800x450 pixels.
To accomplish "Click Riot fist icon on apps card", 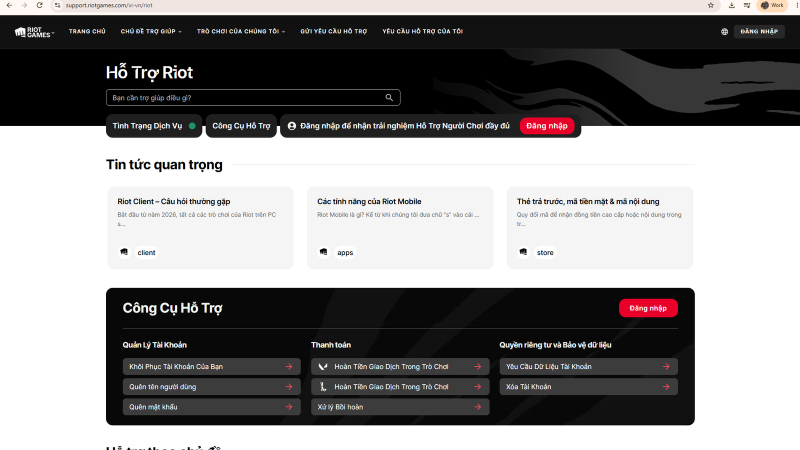I will (323, 252).
